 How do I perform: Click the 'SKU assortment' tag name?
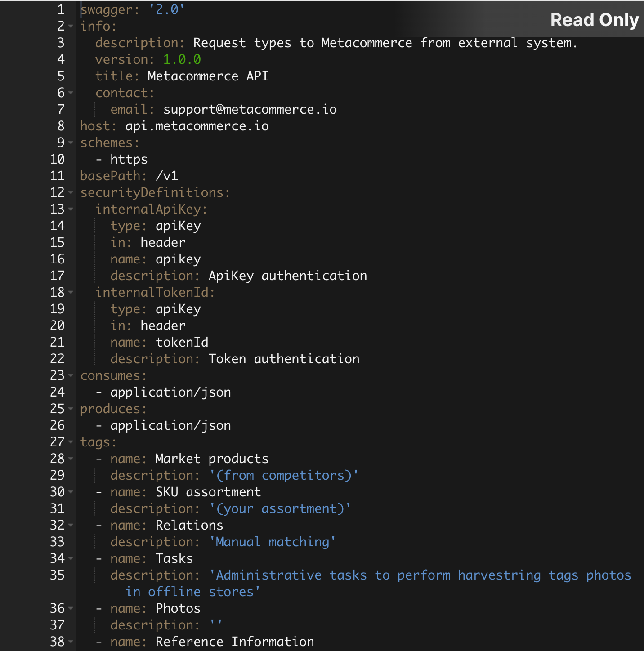point(208,492)
